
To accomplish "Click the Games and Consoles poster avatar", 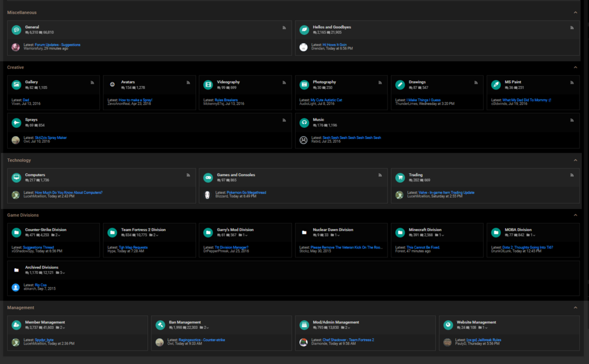I will pos(207,194).
